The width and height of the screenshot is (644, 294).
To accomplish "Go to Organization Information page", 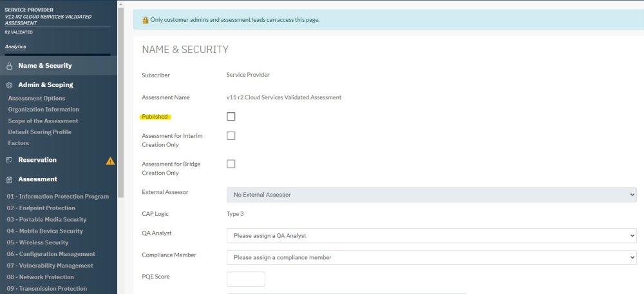I will [44, 110].
